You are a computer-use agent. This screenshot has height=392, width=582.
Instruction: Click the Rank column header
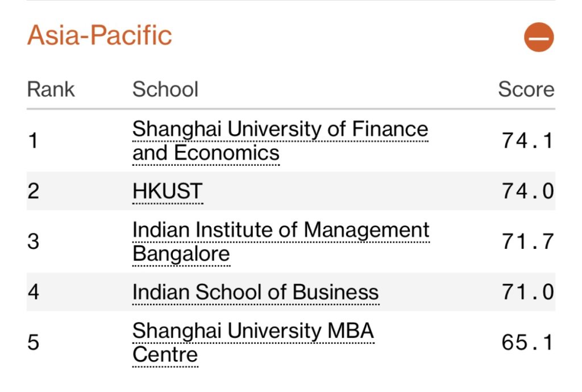click(51, 89)
